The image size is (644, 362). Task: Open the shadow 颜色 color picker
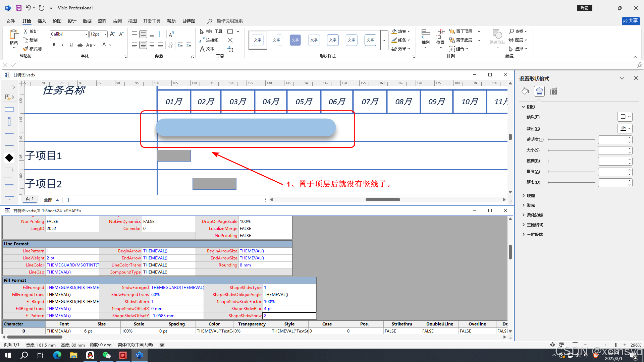[x=625, y=128]
